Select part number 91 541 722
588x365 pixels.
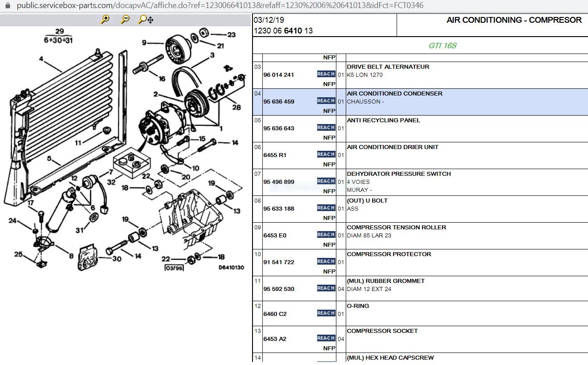(279, 262)
